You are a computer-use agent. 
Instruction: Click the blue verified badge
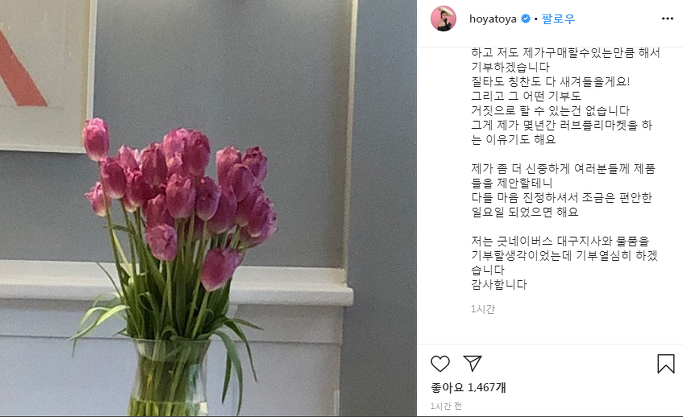pos(526,19)
